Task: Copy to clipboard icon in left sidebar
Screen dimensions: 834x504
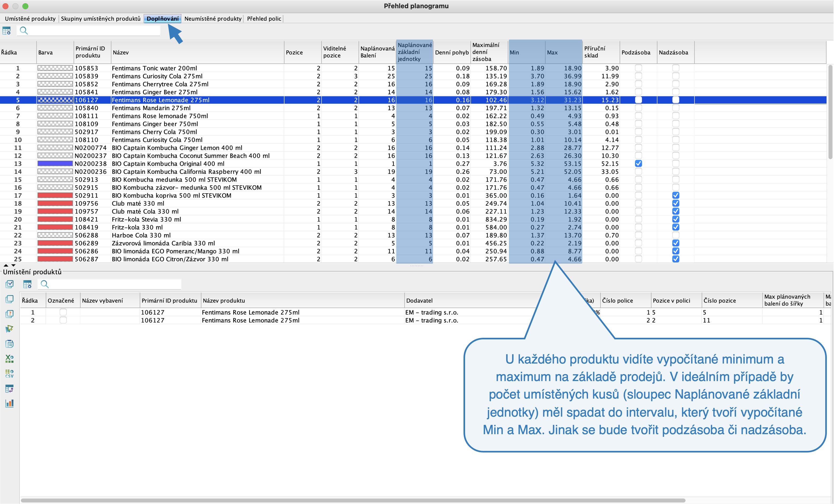Action: click(x=10, y=344)
